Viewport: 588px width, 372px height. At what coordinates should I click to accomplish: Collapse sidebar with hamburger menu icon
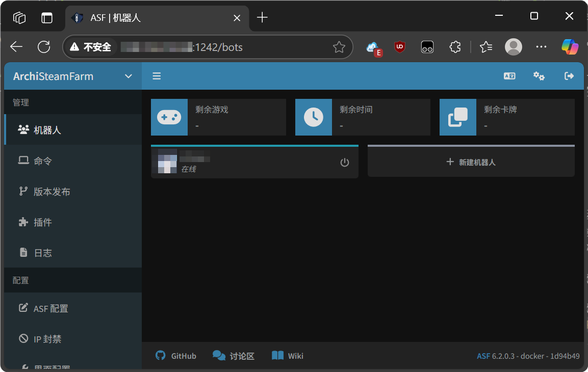(157, 76)
